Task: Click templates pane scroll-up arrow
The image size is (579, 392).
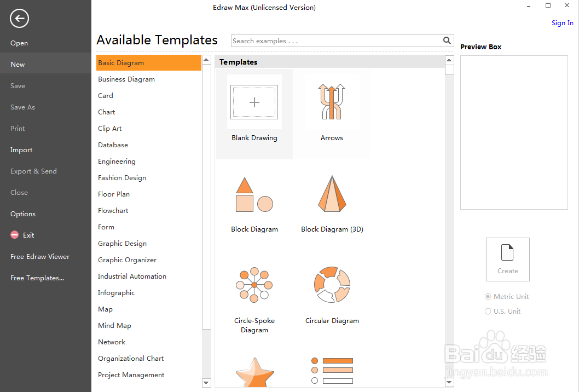Action: click(x=449, y=60)
